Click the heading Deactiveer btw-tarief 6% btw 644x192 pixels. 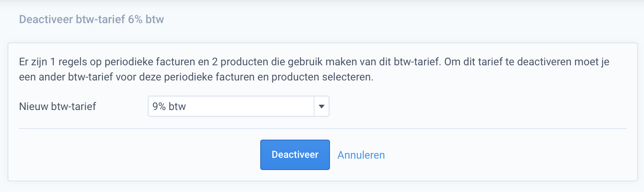pos(91,19)
